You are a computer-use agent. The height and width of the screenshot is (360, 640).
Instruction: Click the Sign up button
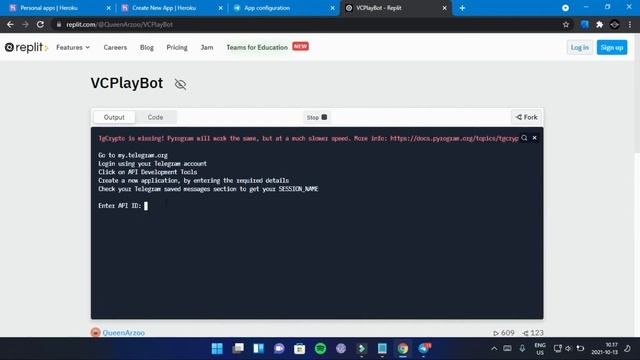click(611, 47)
